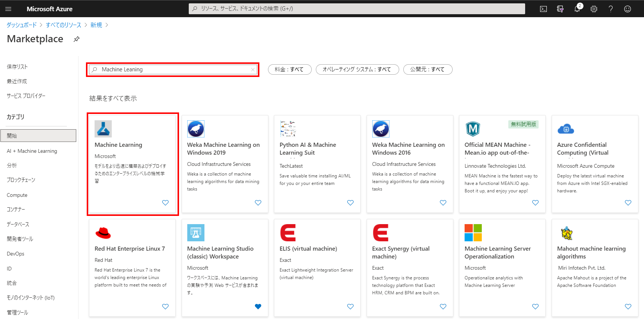The width and height of the screenshot is (644, 319).
Task: Click the Weka Windows 2019 bird icon
Action: click(x=196, y=129)
